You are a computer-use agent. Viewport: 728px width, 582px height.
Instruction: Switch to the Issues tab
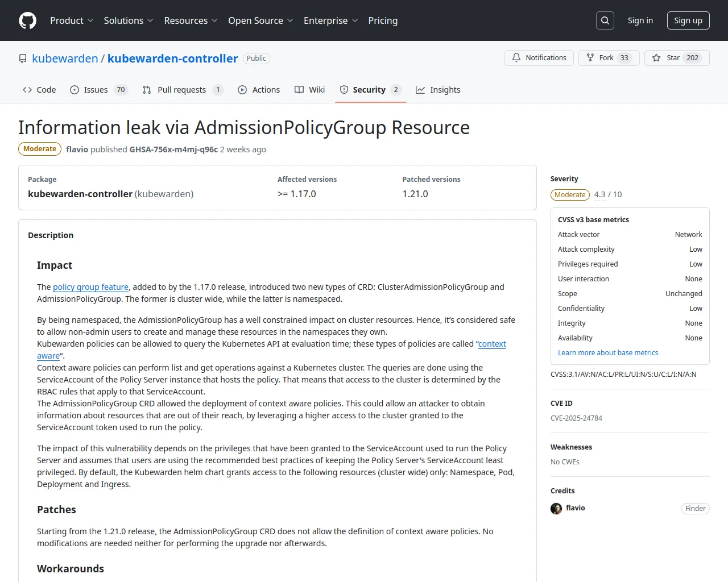coord(99,90)
